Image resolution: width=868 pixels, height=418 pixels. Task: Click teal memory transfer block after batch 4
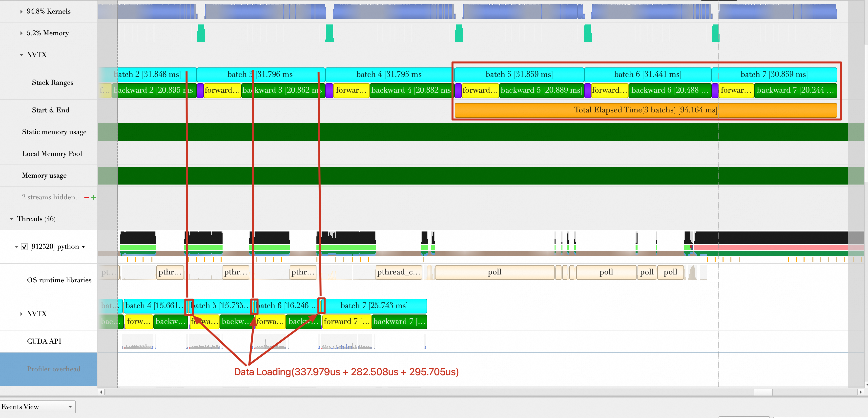(459, 34)
